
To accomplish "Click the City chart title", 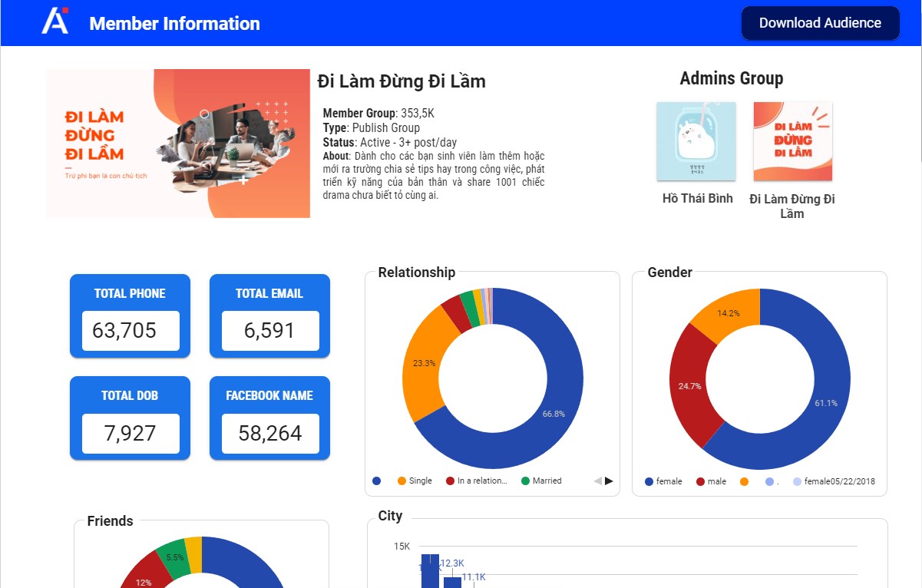I will (x=390, y=516).
